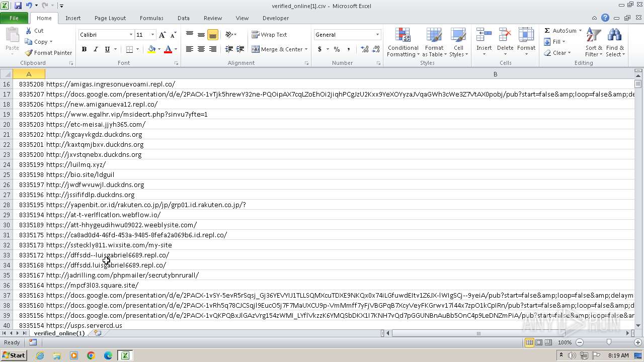The image size is (644, 362).
Task: Open the Font name combo box
Action: (x=106, y=35)
